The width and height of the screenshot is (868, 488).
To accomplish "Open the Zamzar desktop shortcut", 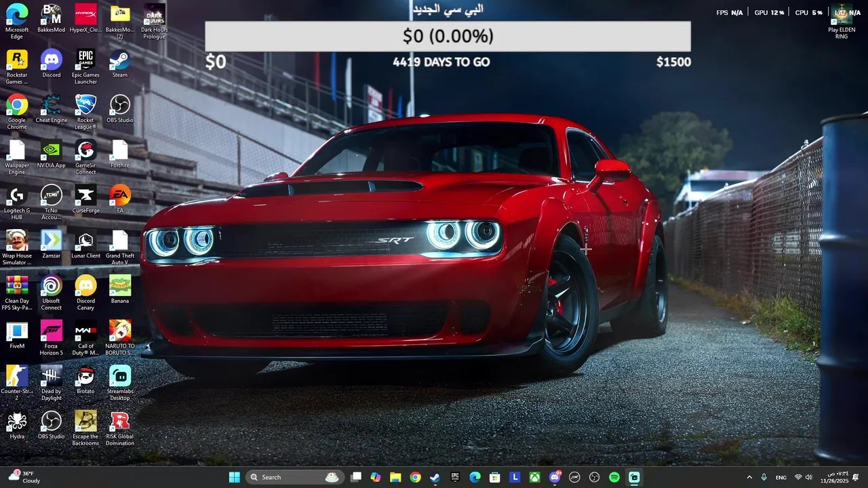I will 51,244.
